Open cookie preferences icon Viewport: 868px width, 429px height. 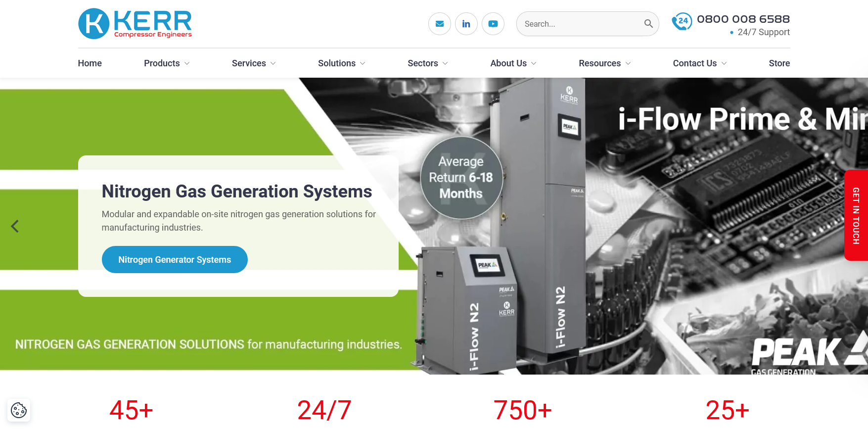tap(19, 410)
